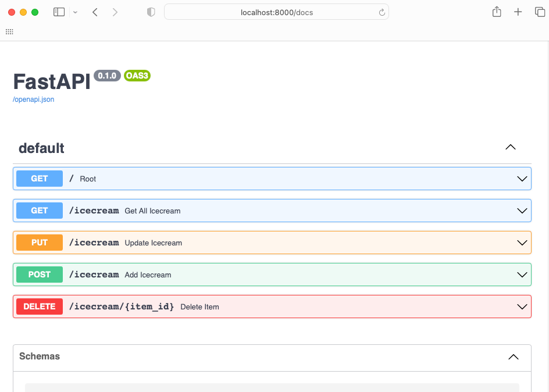Click /icecream path in Get All Icecream row

point(94,211)
